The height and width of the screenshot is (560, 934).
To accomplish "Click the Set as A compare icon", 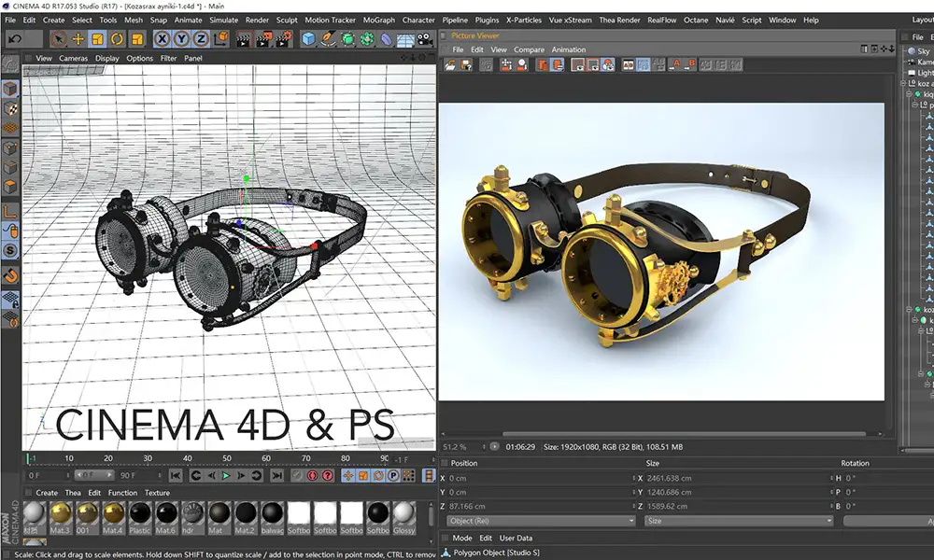I will (675, 64).
